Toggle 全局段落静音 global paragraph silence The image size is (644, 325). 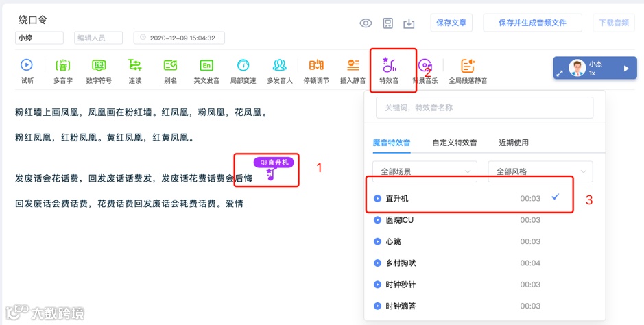coord(468,71)
